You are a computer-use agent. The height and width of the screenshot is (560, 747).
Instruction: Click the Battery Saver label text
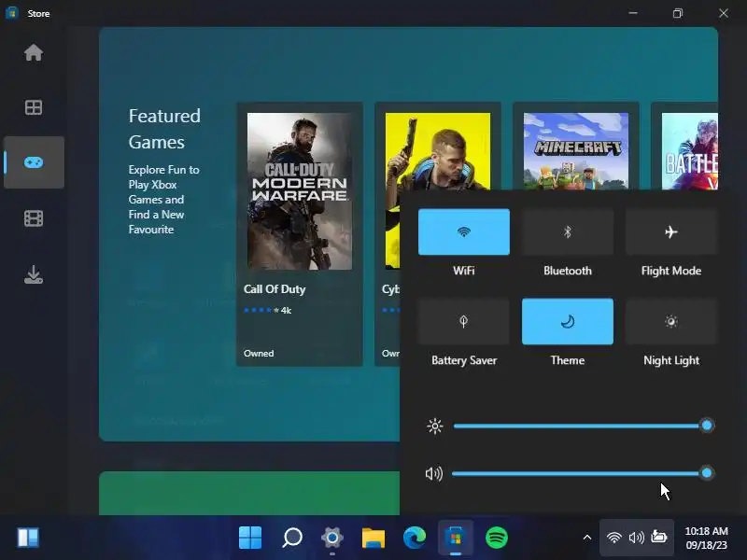(x=464, y=360)
